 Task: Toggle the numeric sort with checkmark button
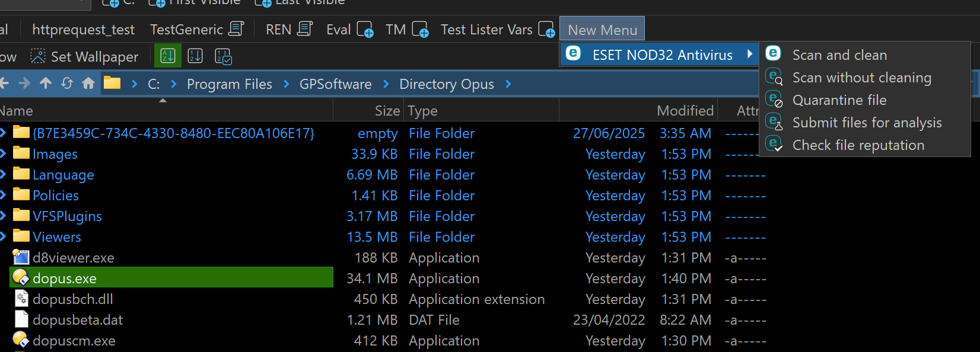click(x=223, y=56)
